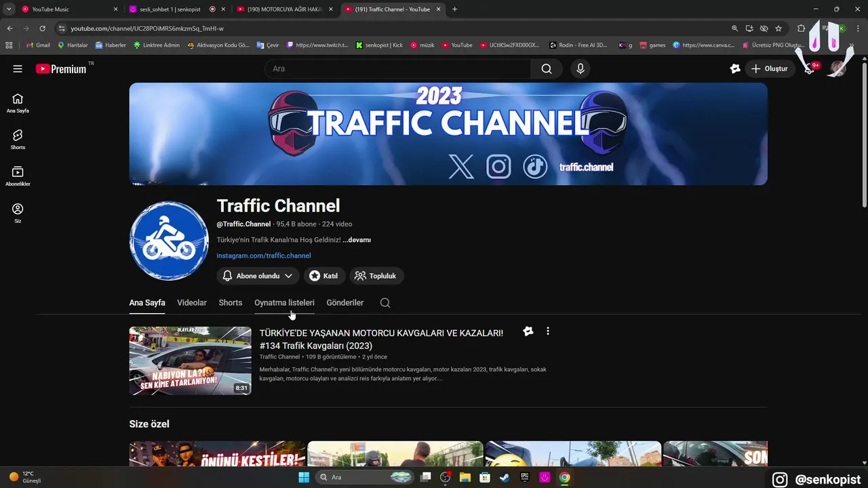Open the featured video's three-dot menu
The width and height of the screenshot is (868, 488).
[548, 331]
